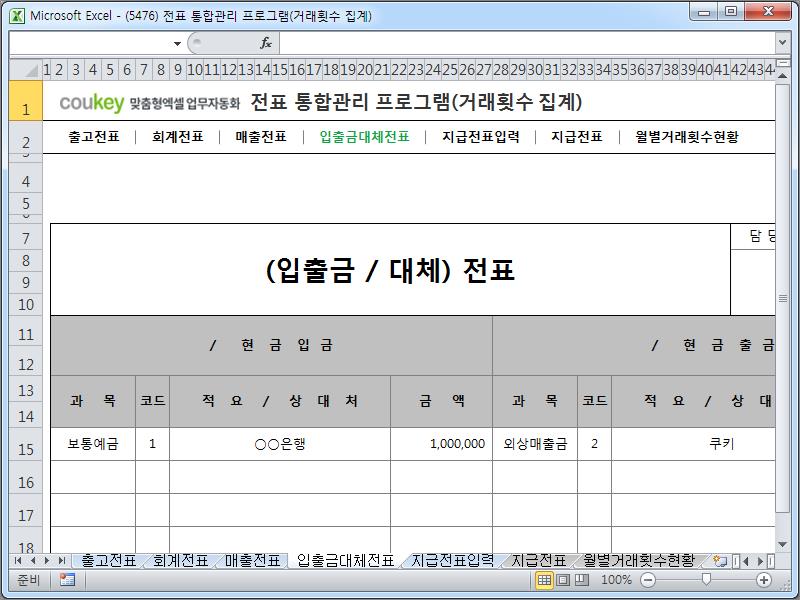Select the ○○은행 cell
Viewport: 800px width, 600px height.
click(x=280, y=444)
